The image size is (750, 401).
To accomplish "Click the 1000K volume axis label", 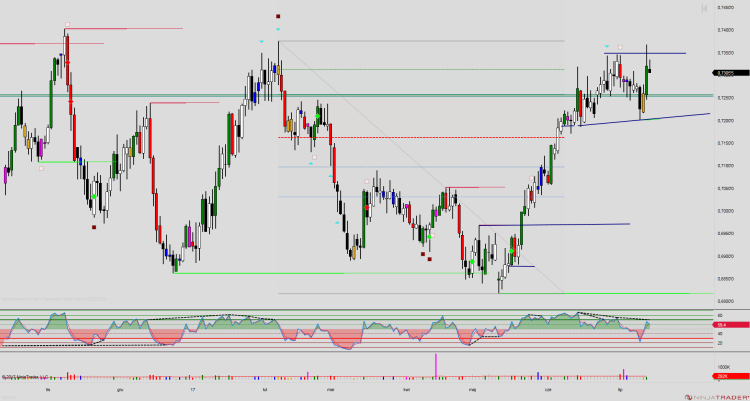I will pos(724,367).
